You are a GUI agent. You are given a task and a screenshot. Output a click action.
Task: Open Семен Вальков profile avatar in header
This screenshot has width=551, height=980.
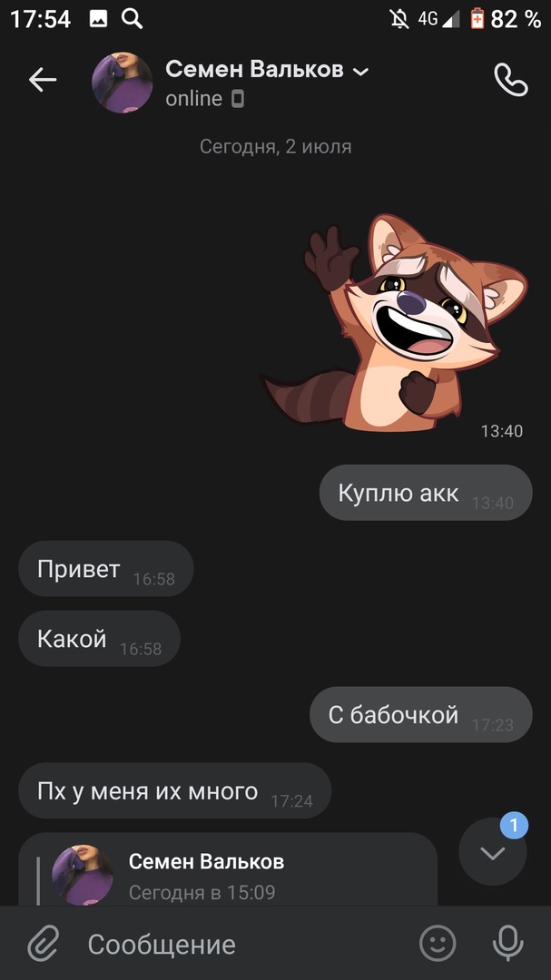(122, 83)
